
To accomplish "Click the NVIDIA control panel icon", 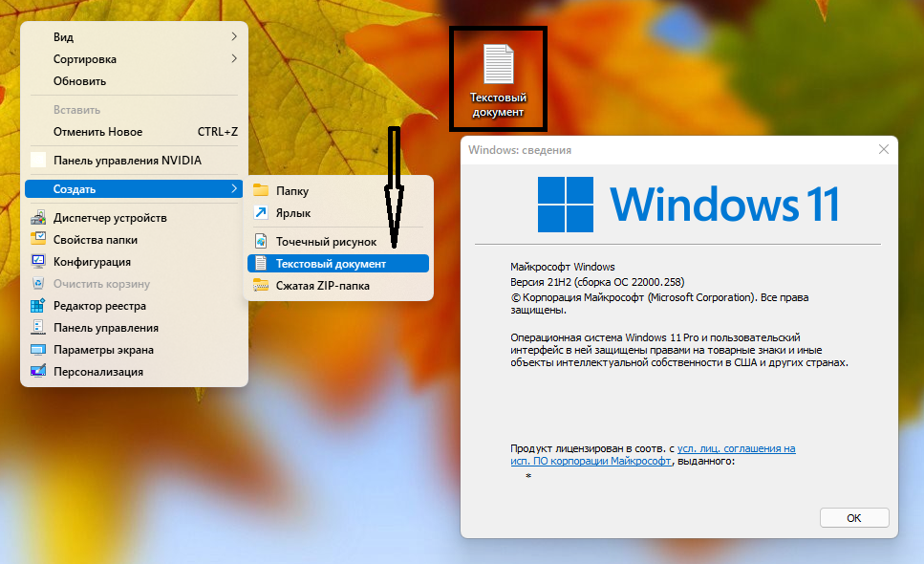I will pos(38,161).
